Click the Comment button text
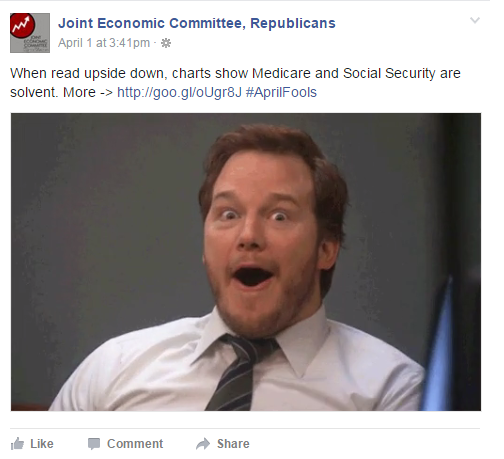The height and width of the screenshot is (459, 504). 135,444
